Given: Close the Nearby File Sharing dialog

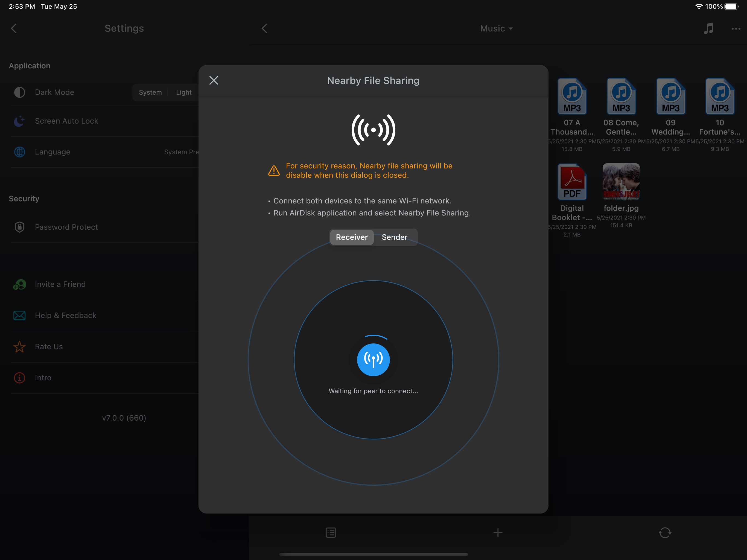Looking at the screenshot, I should (x=214, y=80).
